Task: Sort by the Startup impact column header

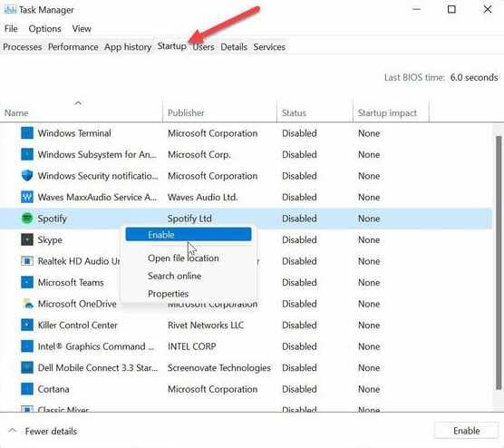Action: click(x=392, y=112)
